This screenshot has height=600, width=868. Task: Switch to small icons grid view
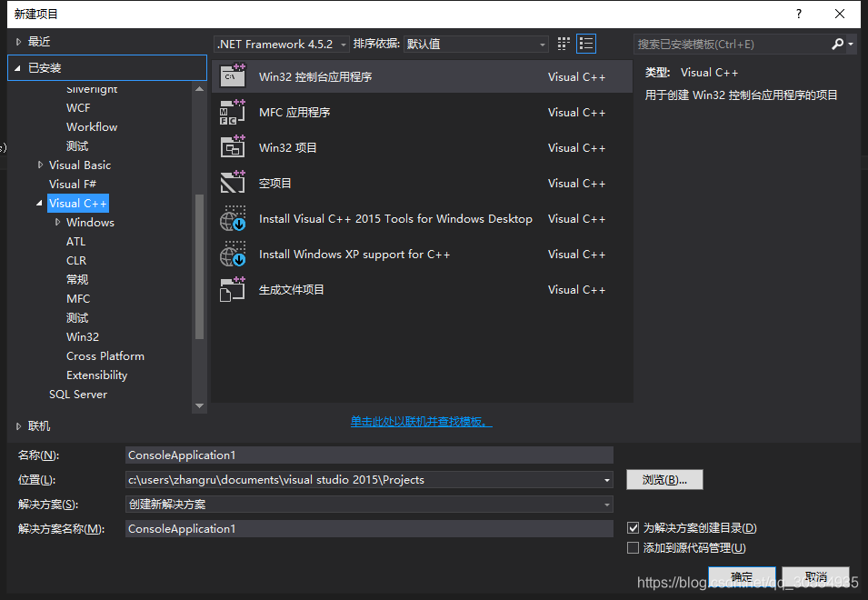564,44
